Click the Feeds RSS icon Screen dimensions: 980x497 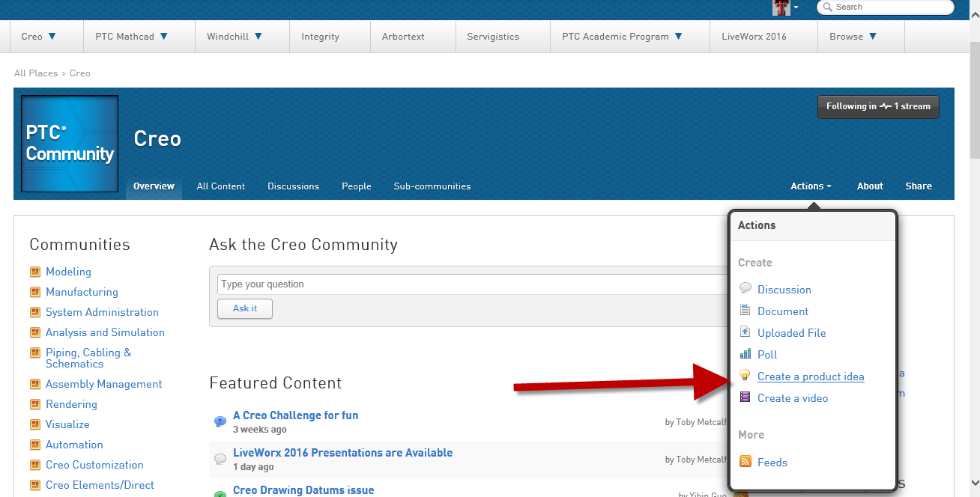pyautogui.click(x=745, y=462)
